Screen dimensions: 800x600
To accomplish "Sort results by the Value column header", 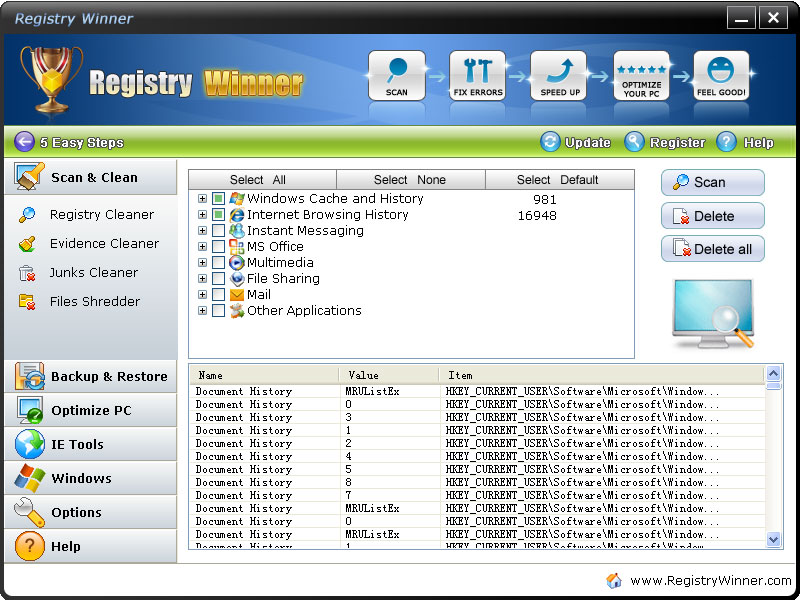I will 389,376.
